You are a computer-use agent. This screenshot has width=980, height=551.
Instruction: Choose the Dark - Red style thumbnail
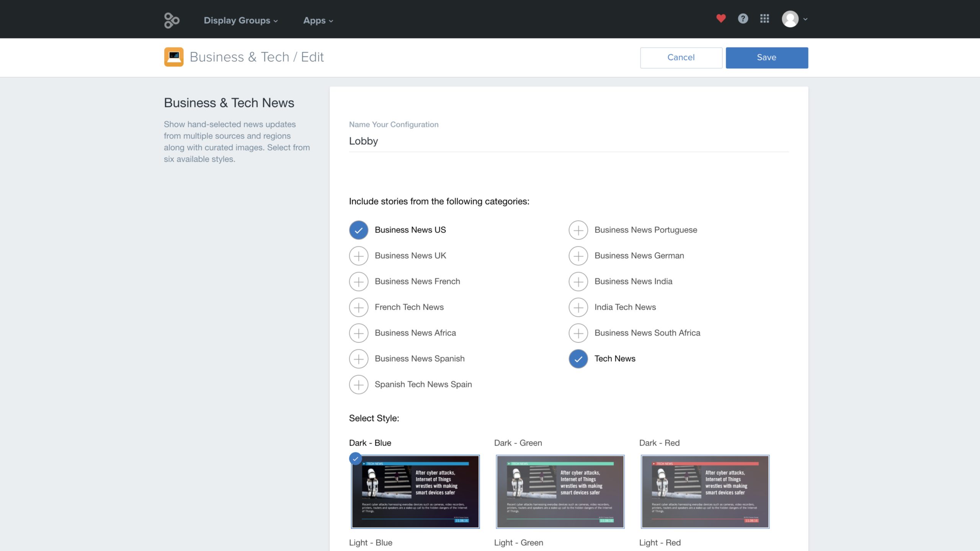pos(705,491)
